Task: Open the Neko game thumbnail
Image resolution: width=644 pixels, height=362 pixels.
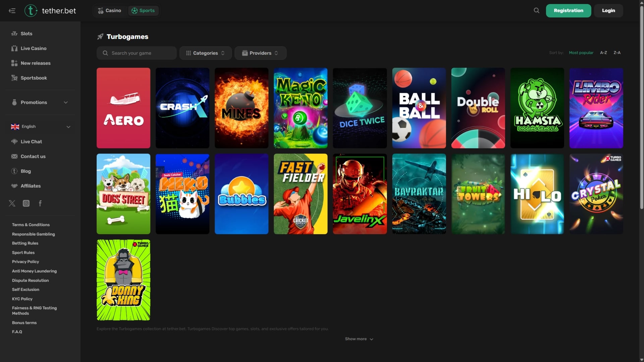Action: 182,194
